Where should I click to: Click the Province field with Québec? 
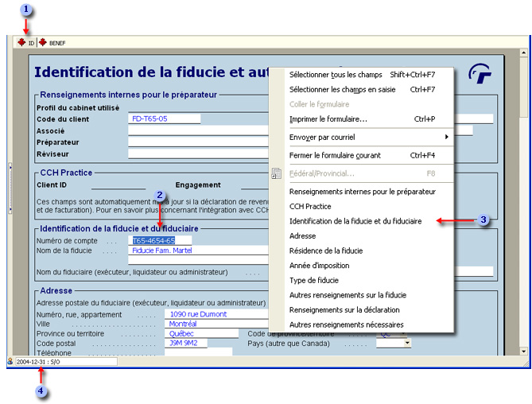coord(201,333)
